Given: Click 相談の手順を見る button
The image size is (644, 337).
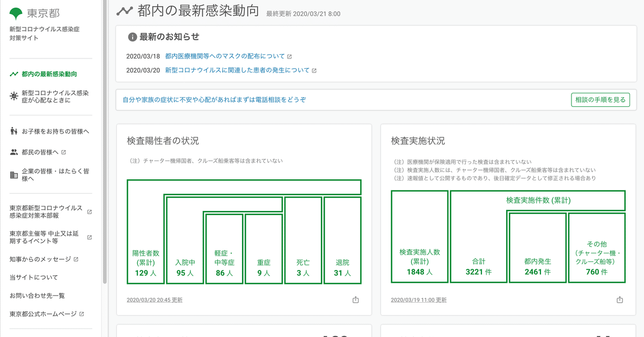Looking at the screenshot, I should pos(600,100).
